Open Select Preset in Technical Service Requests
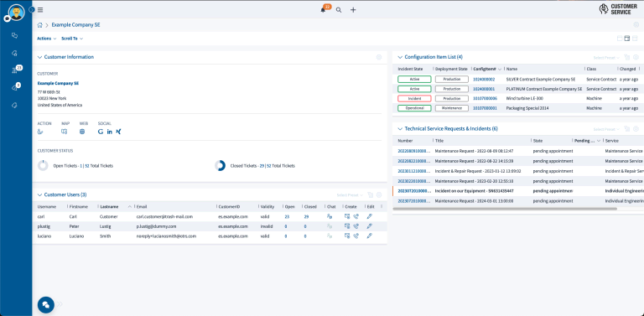 (x=606, y=129)
